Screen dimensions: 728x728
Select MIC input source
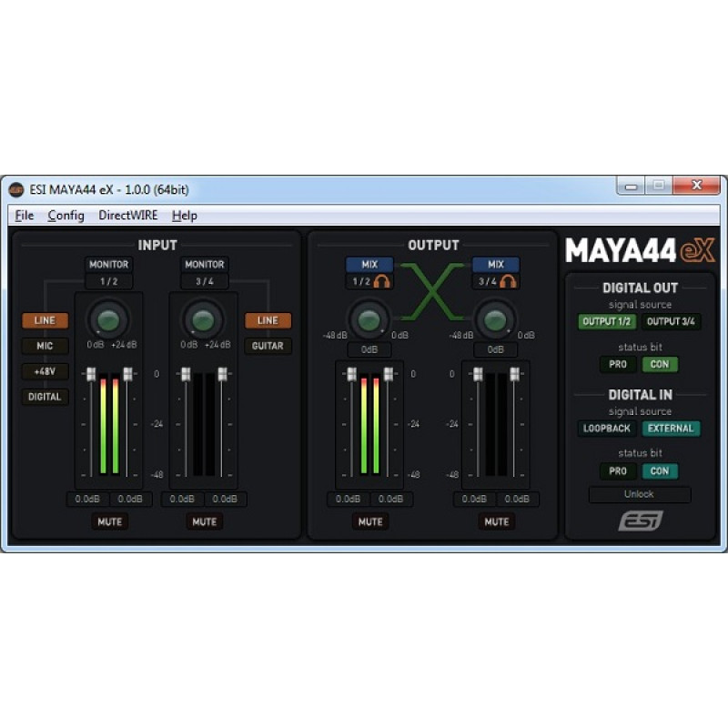[x=45, y=346]
